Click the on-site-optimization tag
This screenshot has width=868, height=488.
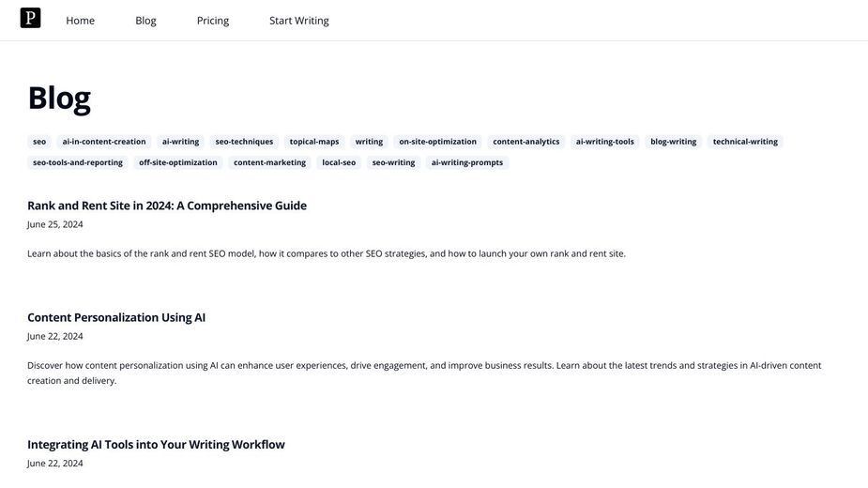coord(437,142)
